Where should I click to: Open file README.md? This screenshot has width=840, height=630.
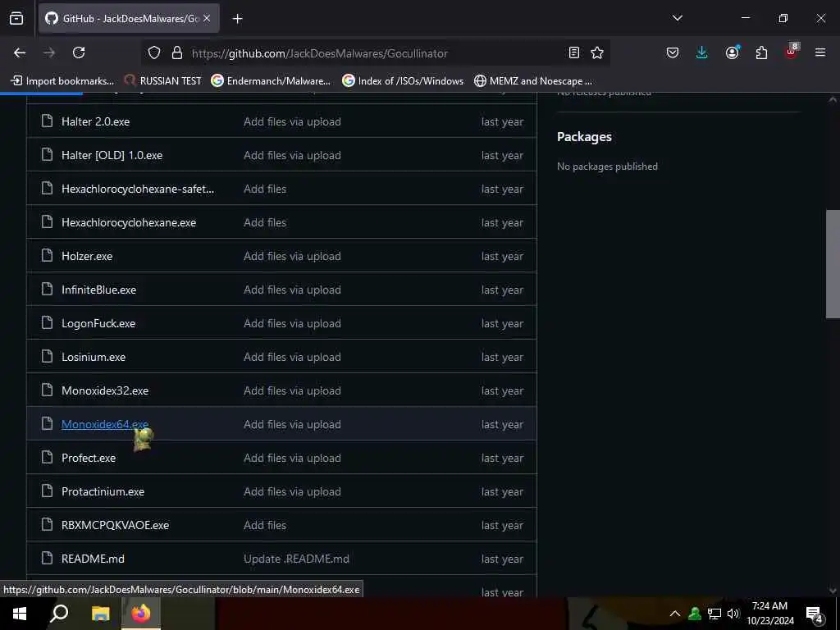(93, 559)
